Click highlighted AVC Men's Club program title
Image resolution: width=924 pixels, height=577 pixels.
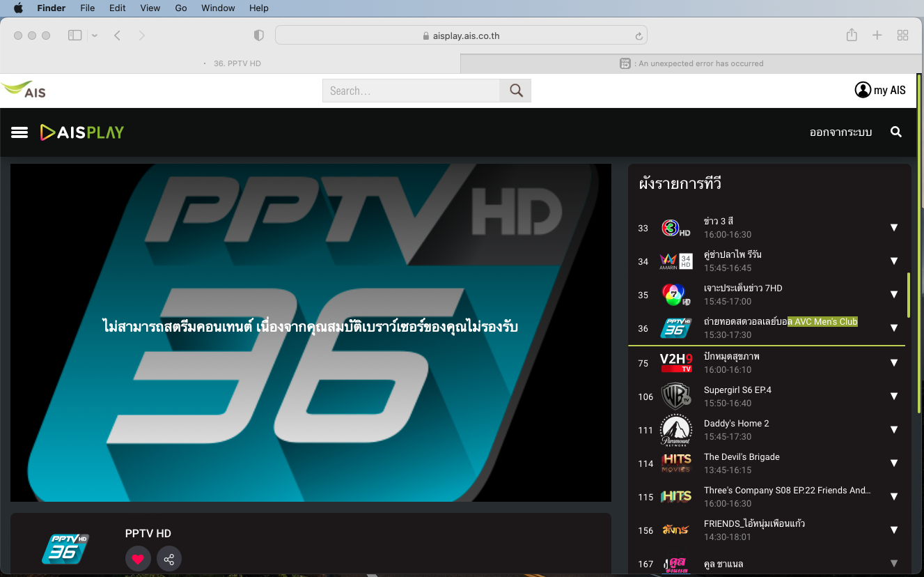pos(822,322)
